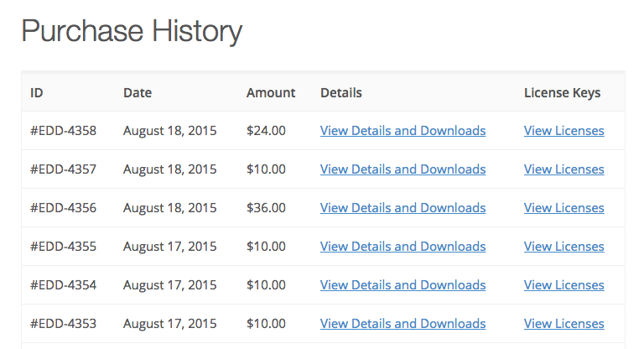644x349 pixels.
Task: Open View Details and Downloads for #EDD-4357
Action: pyautogui.click(x=402, y=169)
